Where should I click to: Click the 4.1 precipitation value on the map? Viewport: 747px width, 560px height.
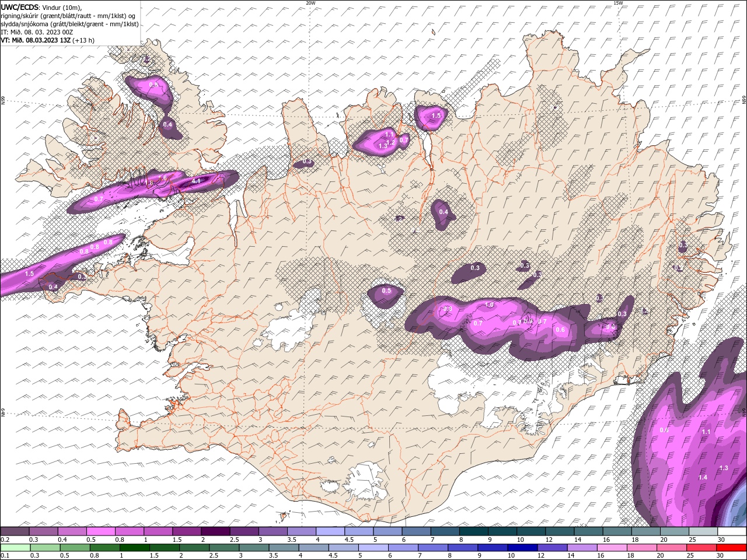196,181
